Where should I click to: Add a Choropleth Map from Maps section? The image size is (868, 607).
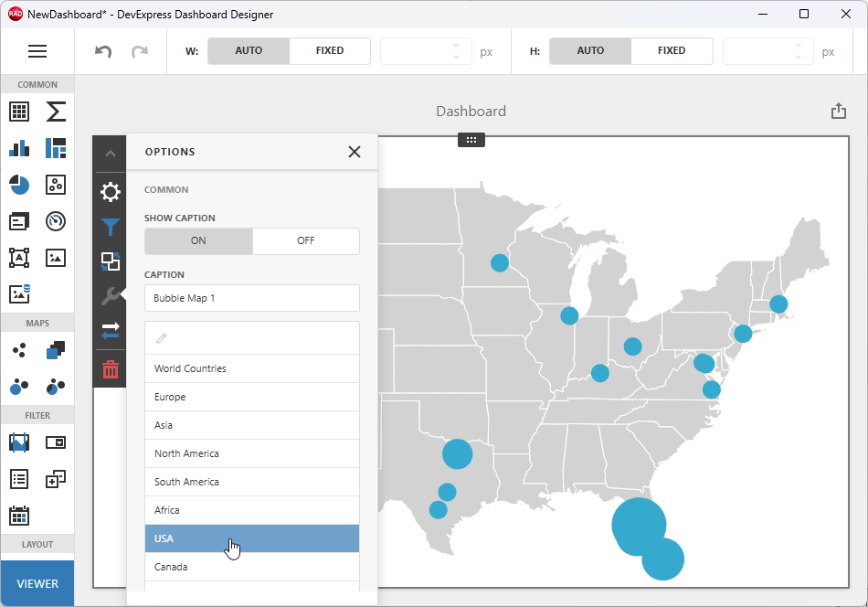[55, 350]
